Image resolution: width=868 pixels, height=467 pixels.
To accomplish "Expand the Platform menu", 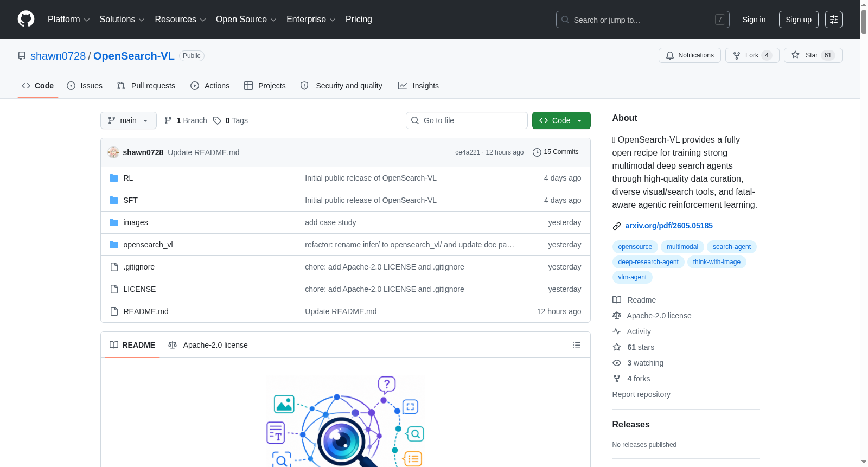I will coord(69,20).
